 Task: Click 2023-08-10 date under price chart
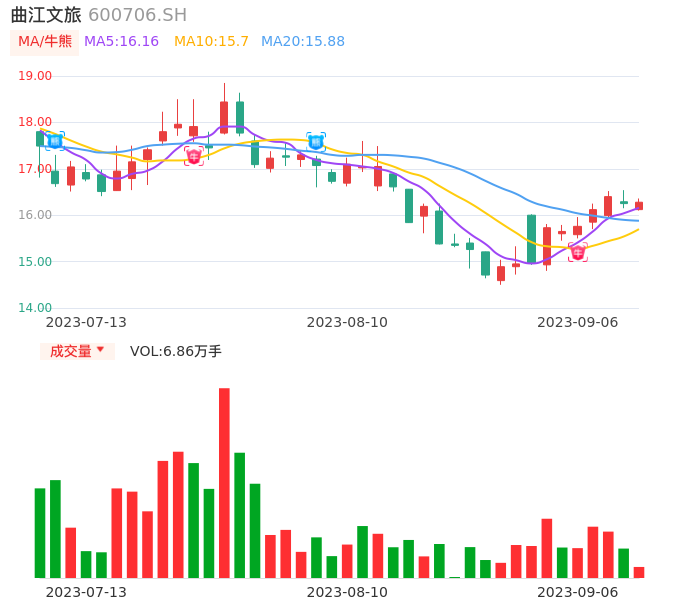tap(347, 322)
